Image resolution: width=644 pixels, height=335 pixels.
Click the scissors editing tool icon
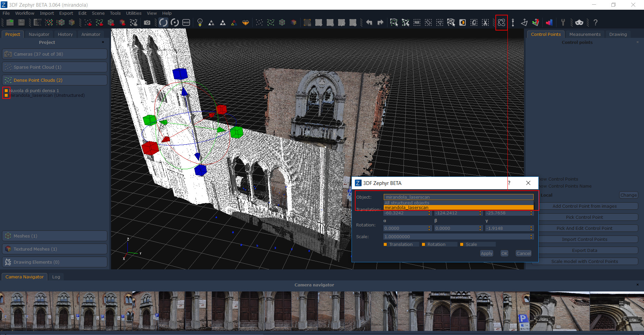click(486, 22)
